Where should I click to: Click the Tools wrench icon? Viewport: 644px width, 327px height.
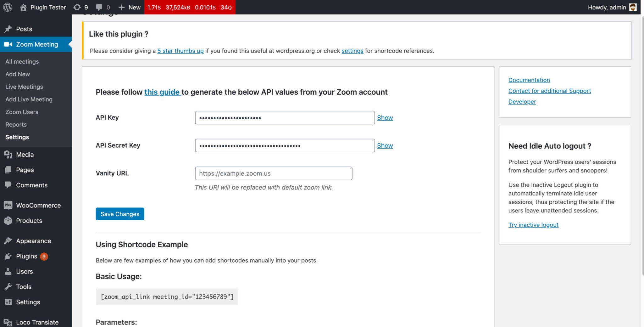[x=8, y=287]
